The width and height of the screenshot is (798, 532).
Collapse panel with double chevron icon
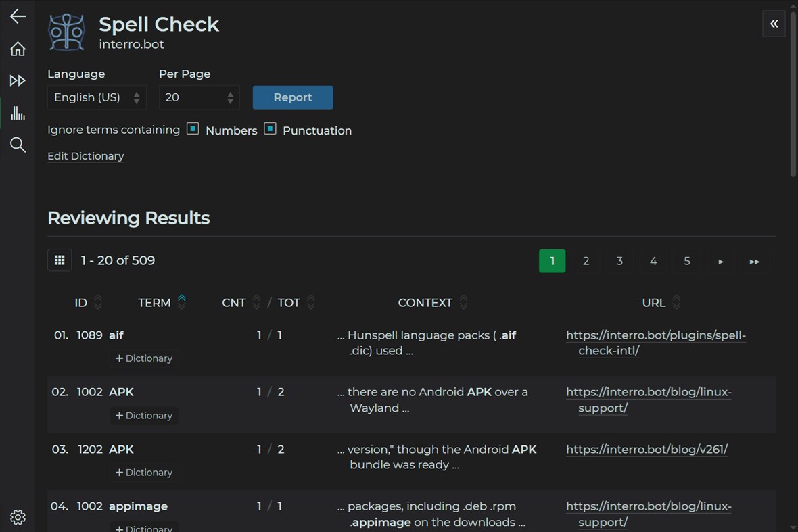click(x=774, y=24)
